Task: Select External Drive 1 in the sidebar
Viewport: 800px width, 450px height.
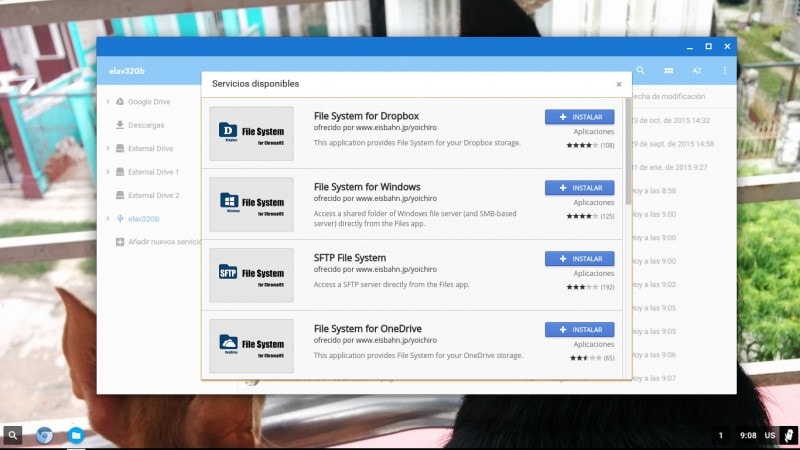Action: [153, 172]
